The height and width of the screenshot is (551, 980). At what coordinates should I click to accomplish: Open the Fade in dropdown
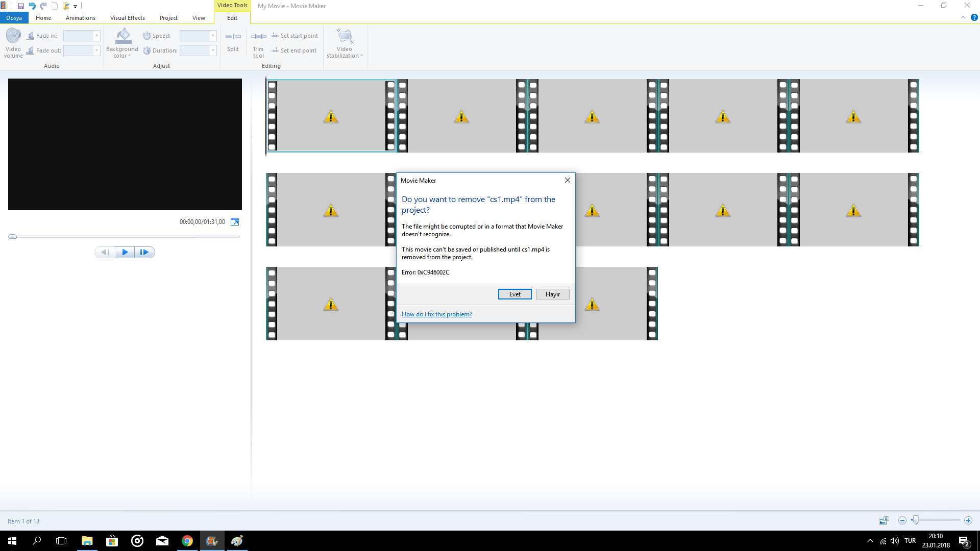[x=96, y=36]
